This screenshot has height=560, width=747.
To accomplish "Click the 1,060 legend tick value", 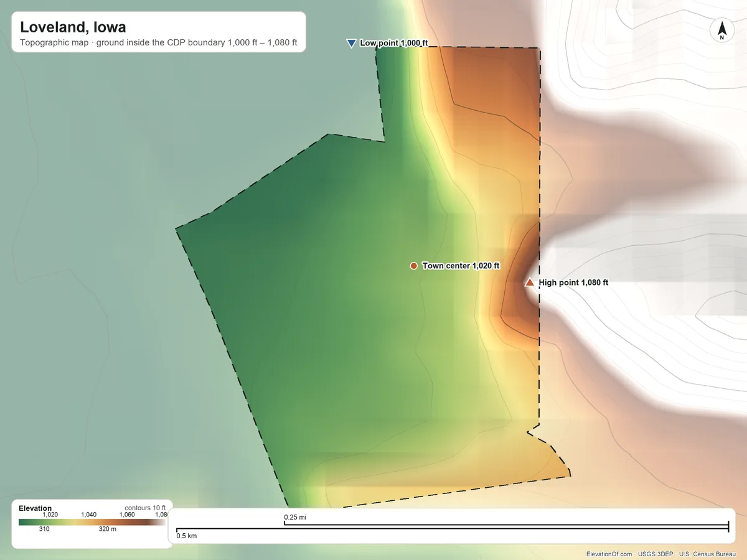I will pos(127,515).
